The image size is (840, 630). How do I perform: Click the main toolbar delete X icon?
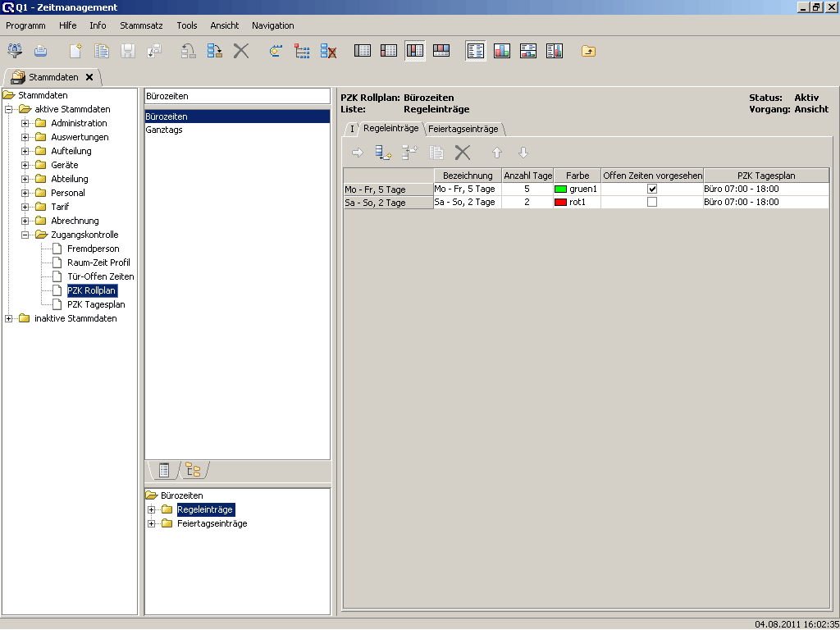[240, 51]
